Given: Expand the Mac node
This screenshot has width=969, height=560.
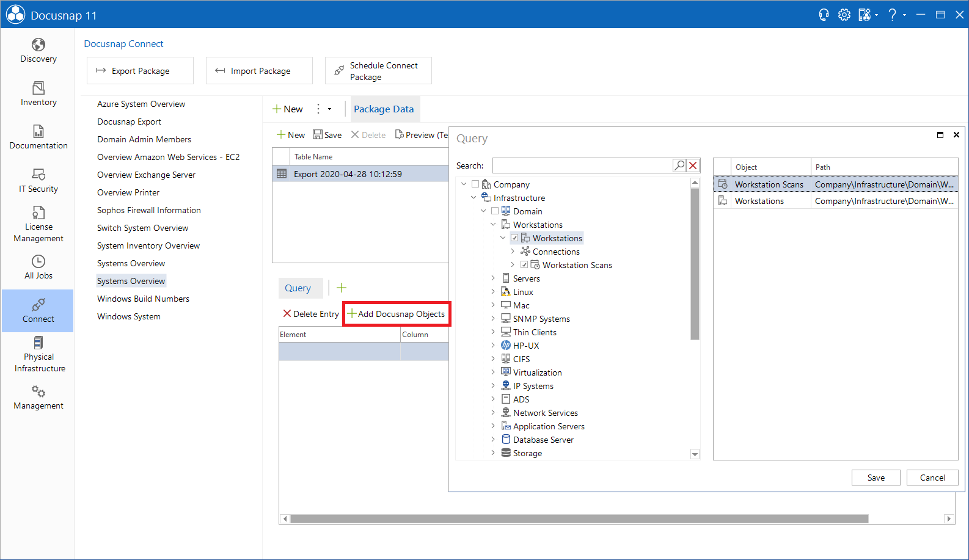Looking at the screenshot, I should point(493,305).
